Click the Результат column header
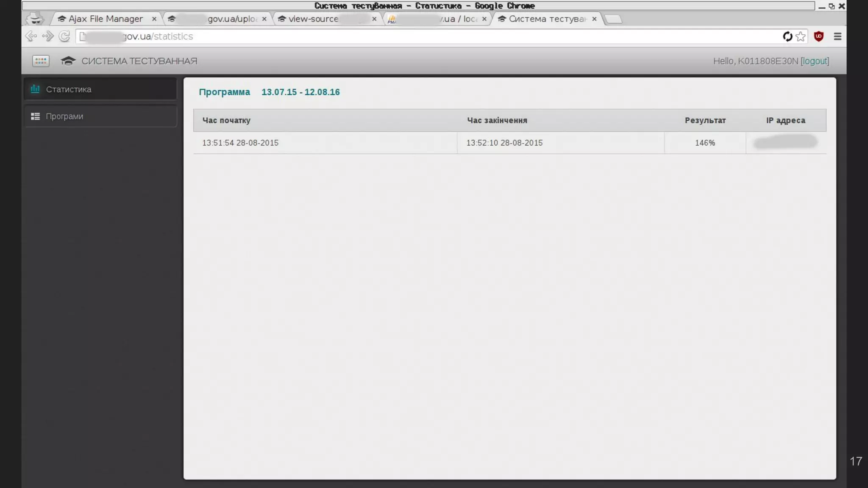 pyautogui.click(x=705, y=120)
